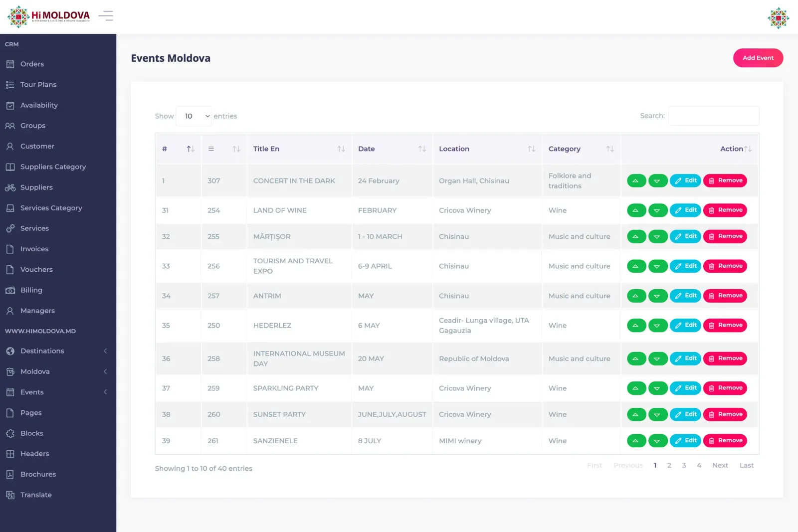Toggle sidebar with the hamburger menu icon
The image size is (798, 532).
[106, 16]
